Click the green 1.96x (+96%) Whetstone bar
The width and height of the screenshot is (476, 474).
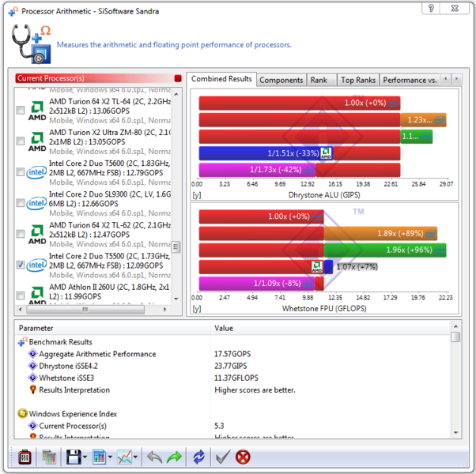(x=385, y=250)
